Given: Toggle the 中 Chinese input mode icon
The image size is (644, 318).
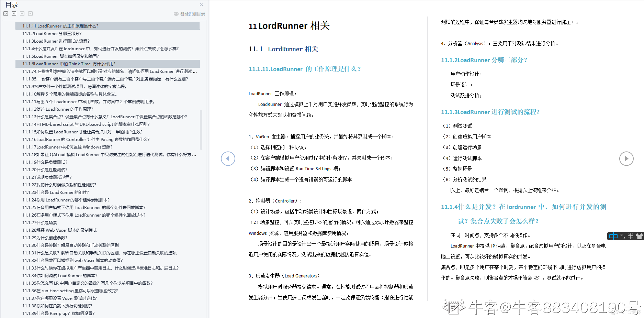Looking at the screenshot, I should point(613,236).
